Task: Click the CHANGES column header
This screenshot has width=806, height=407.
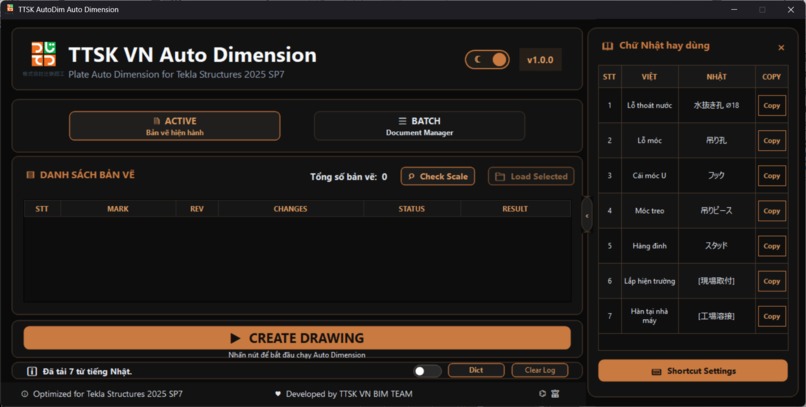Action: [290, 209]
